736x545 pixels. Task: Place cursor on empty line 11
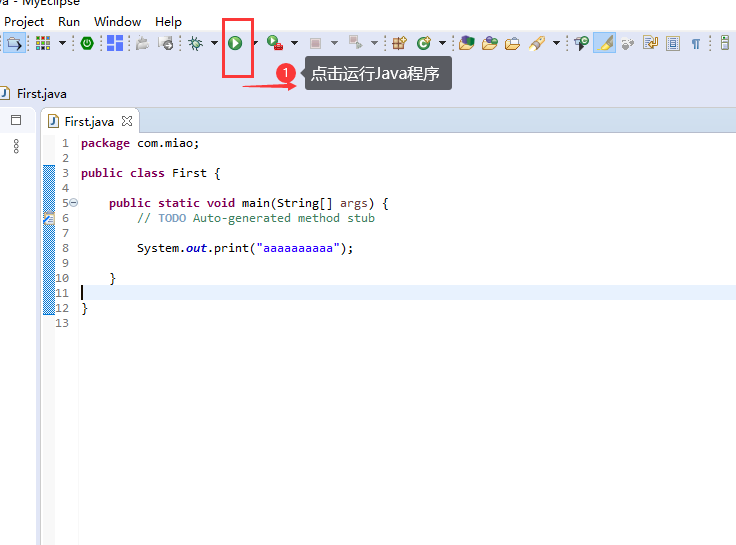(407, 292)
